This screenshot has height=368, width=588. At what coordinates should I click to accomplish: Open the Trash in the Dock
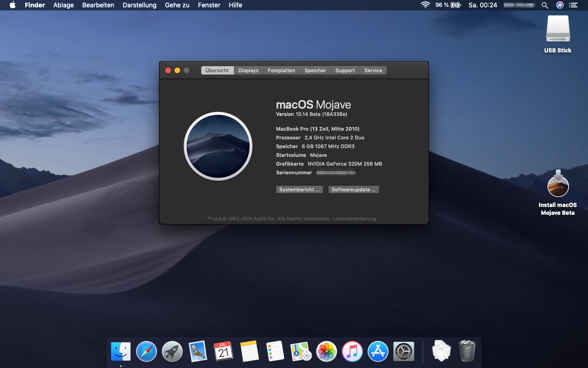tap(467, 352)
